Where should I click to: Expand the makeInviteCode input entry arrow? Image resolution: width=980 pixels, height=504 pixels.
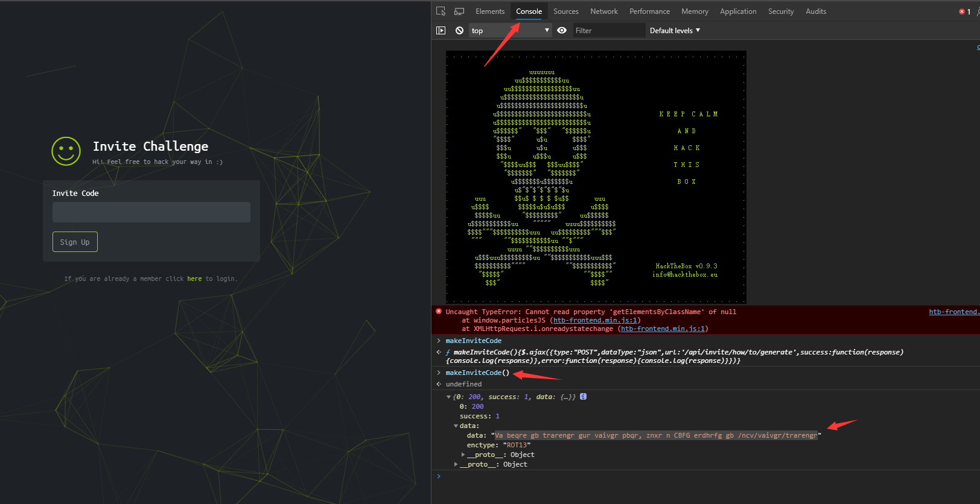(x=439, y=341)
